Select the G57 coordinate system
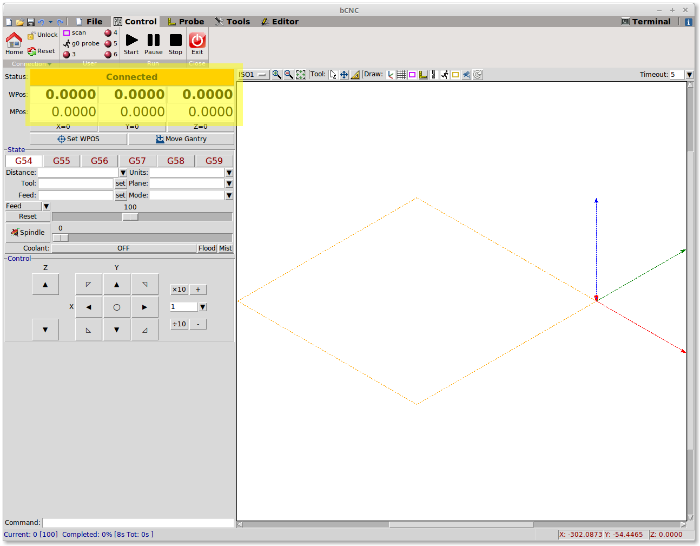The width and height of the screenshot is (700, 546). point(137,161)
